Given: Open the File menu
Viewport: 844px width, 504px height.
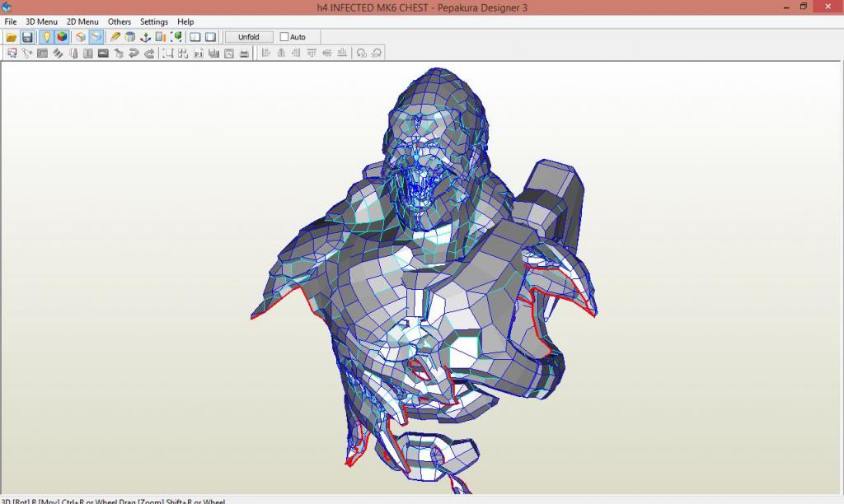Looking at the screenshot, I should (10, 21).
